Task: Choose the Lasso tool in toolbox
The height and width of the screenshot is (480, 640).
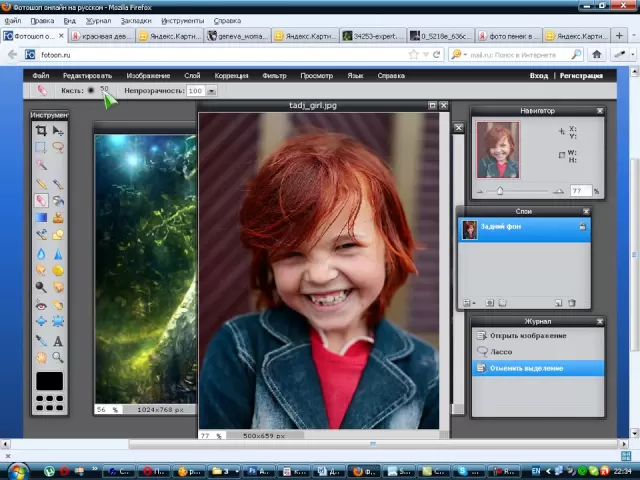Action: 58,148
